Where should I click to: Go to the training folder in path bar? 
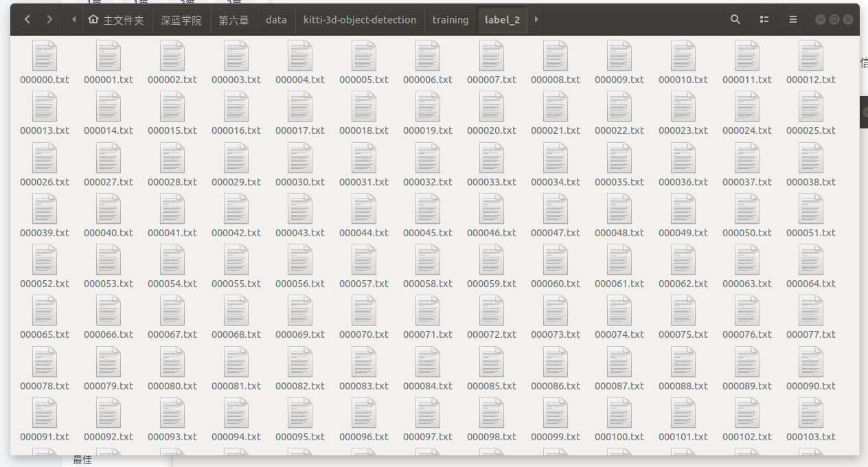(x=450, y=20)
